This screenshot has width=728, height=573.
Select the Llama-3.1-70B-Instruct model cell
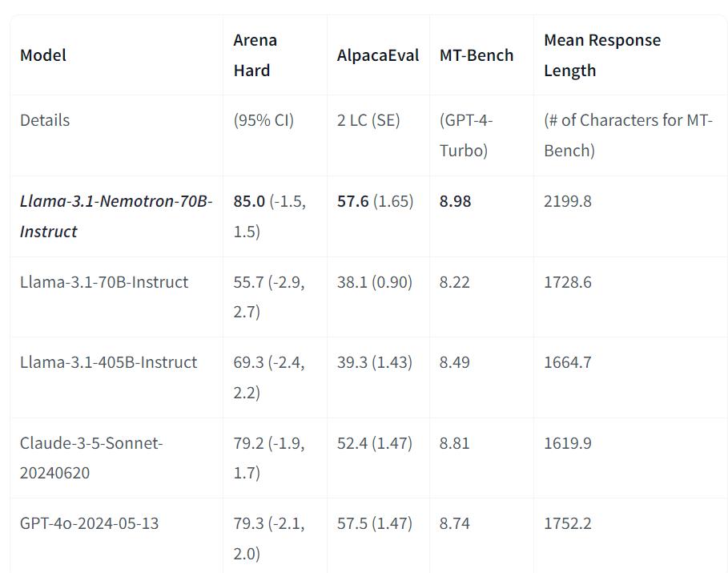point(104,282)
